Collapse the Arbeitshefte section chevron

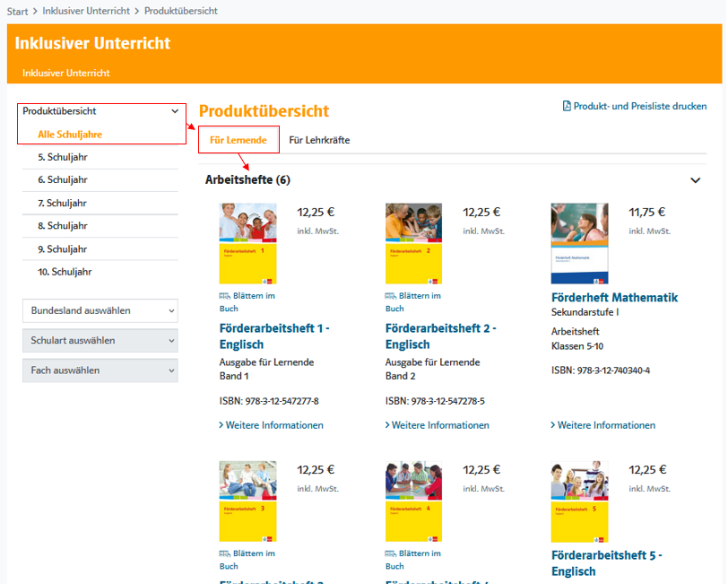(x=695, y=180)
